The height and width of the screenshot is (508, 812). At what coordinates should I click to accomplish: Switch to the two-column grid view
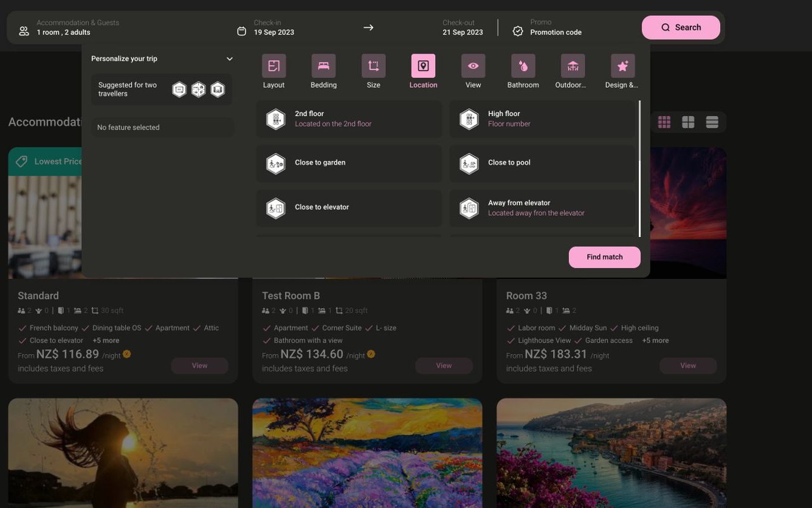[x=688, y=122]
